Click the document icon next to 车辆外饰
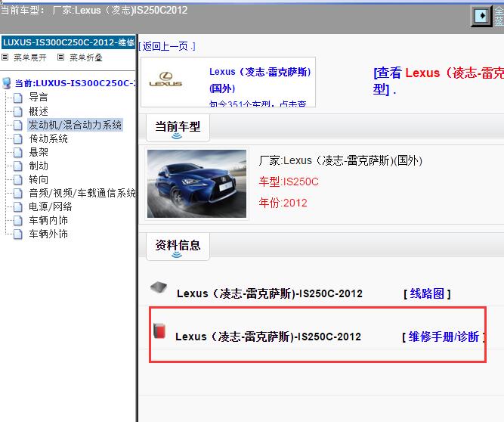504x422 pixels. 18,234
